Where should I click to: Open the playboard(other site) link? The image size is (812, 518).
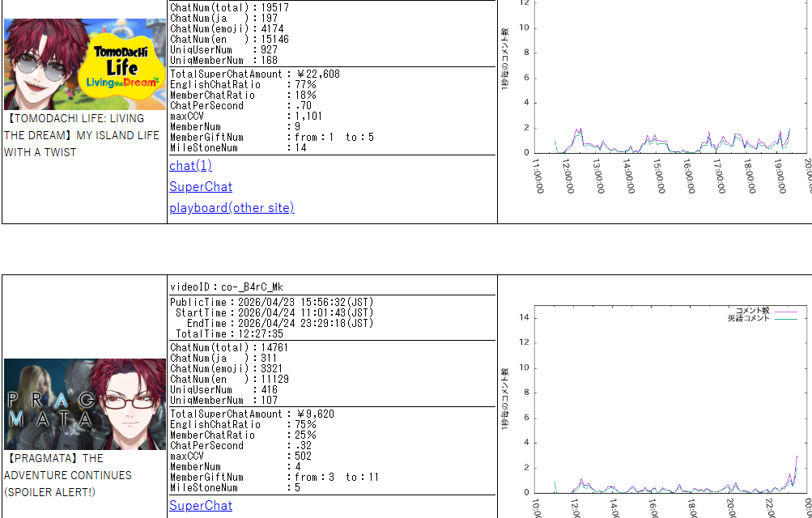(232, 207)
